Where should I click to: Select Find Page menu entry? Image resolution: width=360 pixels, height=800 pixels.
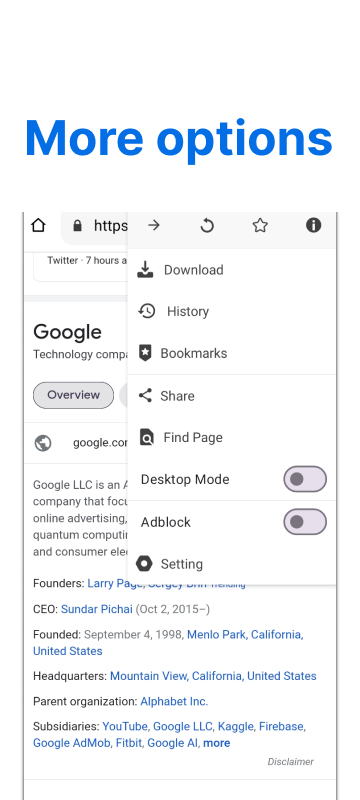click(231, 438)
